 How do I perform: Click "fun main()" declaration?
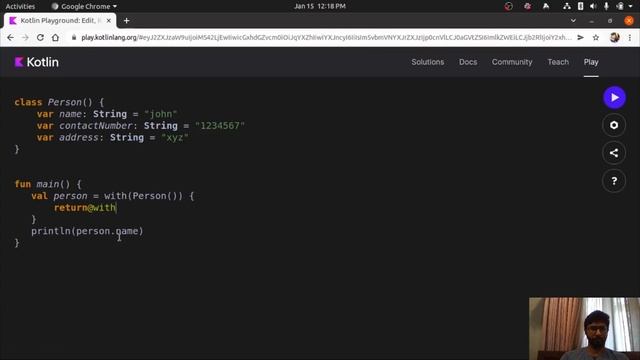48,184
